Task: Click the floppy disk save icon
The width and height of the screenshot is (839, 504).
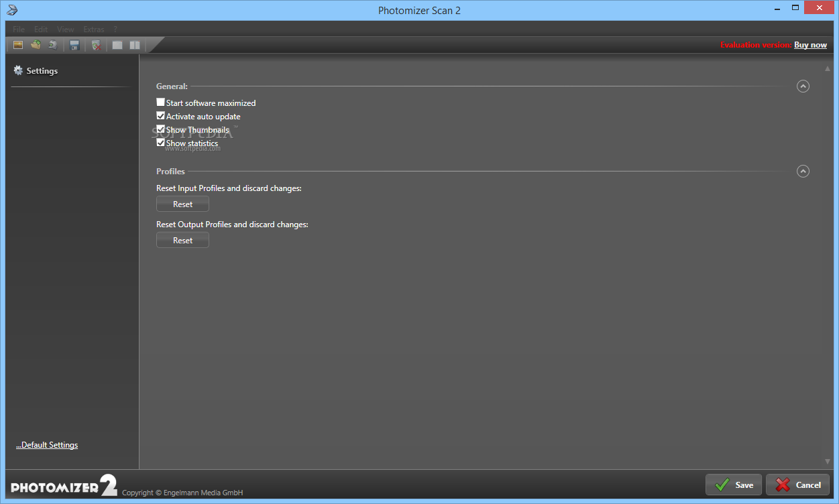Action: pos(74,45)
